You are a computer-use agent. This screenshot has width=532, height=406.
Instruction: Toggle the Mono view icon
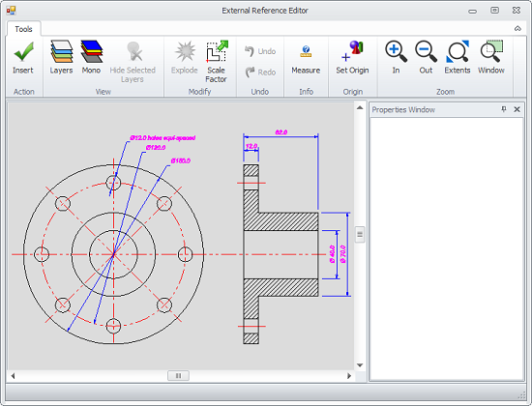(91, 51)
